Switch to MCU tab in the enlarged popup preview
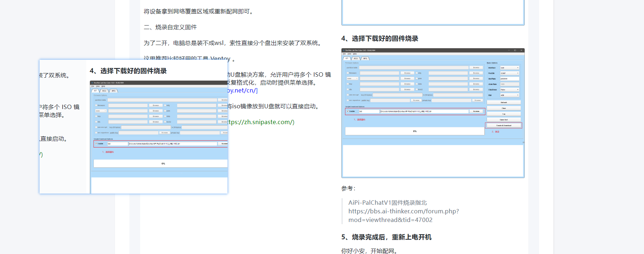The image size is (644, 254). (x=104, y=91)
